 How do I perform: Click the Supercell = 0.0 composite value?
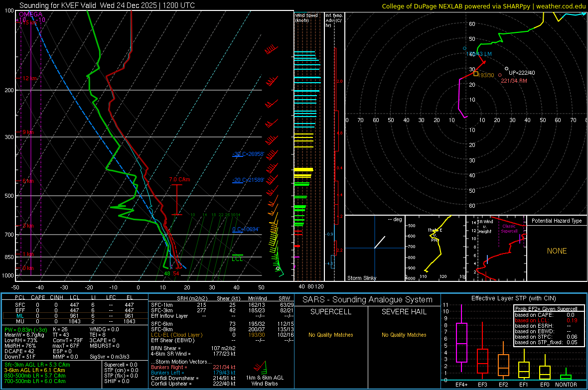coord(121,365)
